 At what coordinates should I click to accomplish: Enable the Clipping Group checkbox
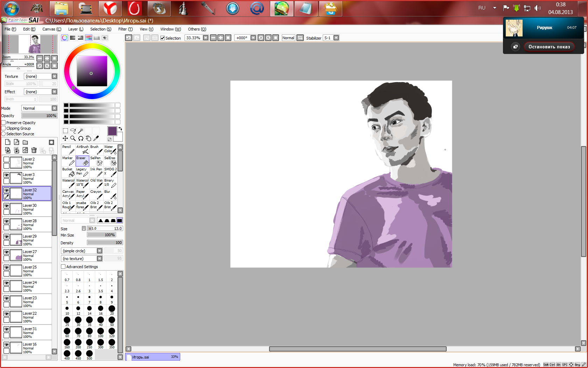pos(3,128)
